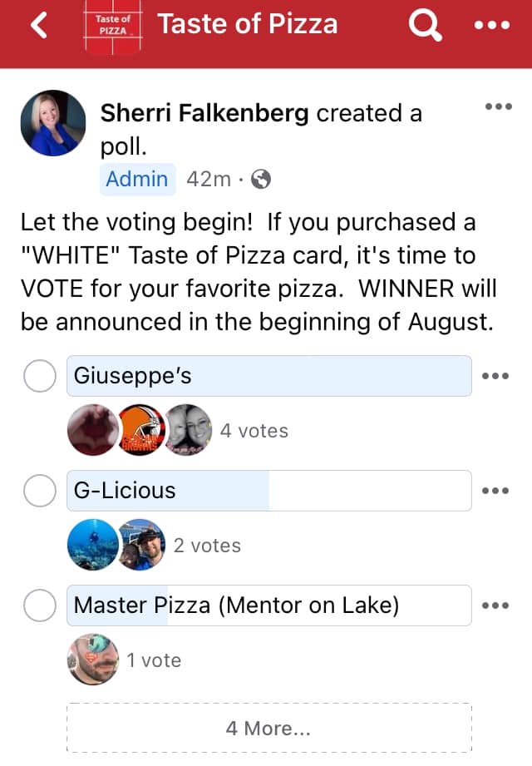View the 4 votes for Giuseppe's
Image resolution: width=532 pixels, height=766 pixels.
[x=254, y=431]
